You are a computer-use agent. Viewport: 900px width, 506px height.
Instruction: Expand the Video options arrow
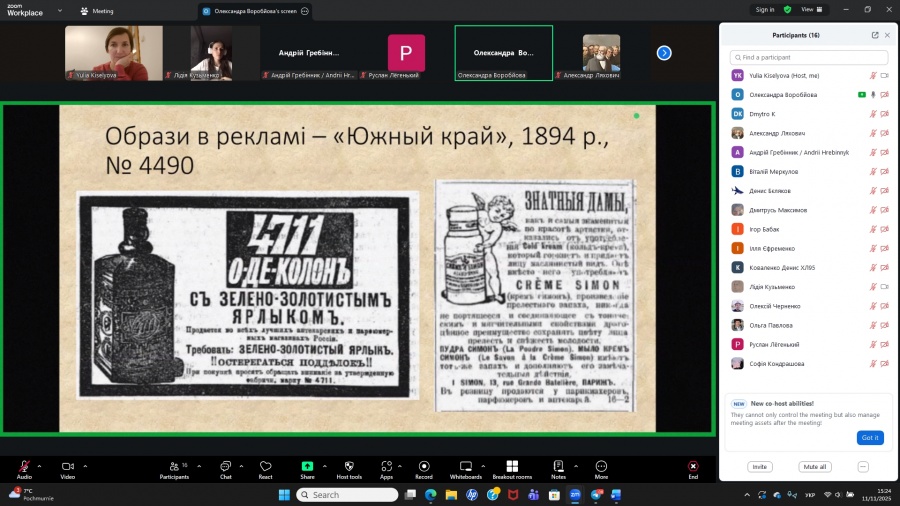[85, 466]
